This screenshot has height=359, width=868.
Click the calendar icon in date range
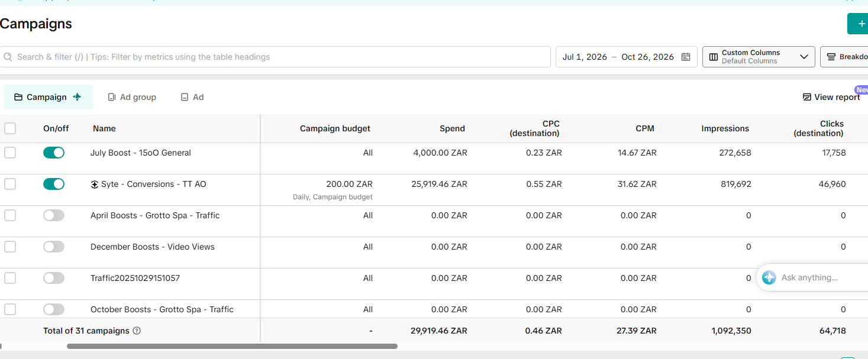686,57
